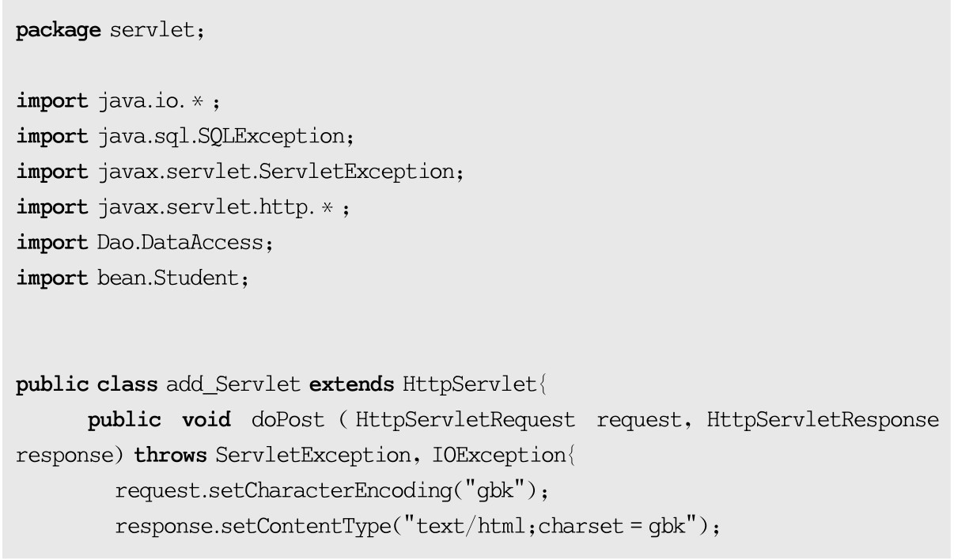The width and height of the screenshot is (954, 560).
Task: Click the 'extends' keyword
Action: 351,385
